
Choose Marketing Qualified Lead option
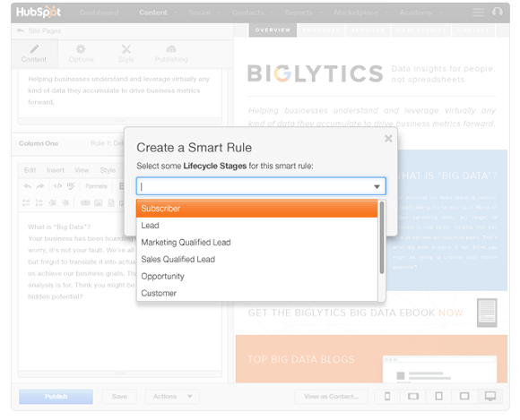click(x=256, y=243)
